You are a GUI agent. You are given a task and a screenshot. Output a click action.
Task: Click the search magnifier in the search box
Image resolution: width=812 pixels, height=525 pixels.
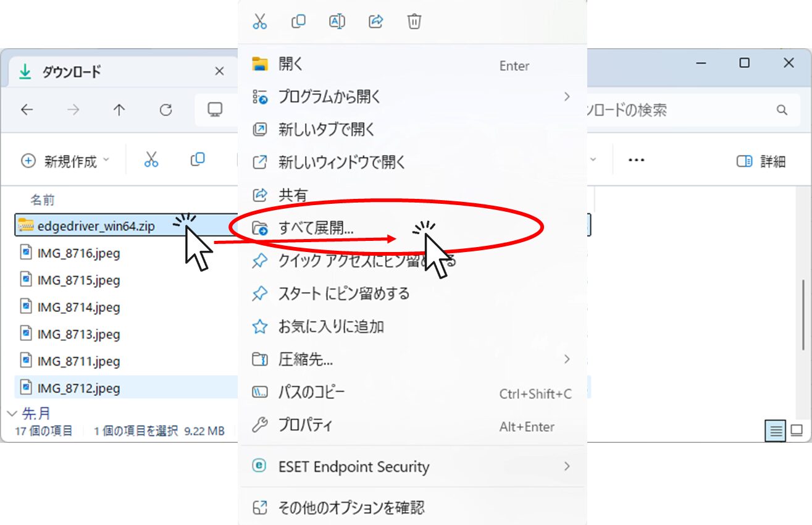click(781, 110)
